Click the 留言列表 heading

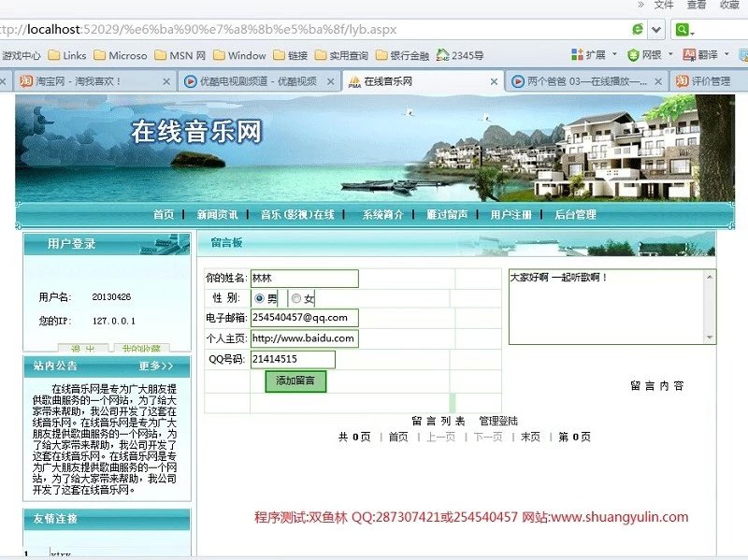(x=439, y=422)
